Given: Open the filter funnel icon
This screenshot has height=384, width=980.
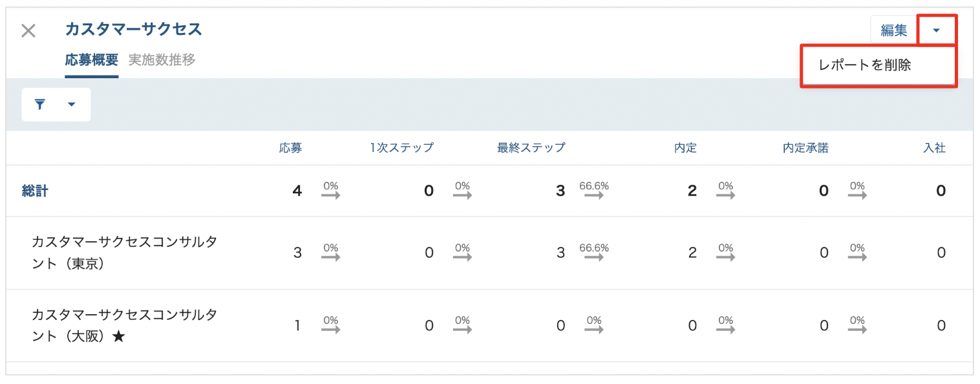Looking at the screenshot, I should [x=40, y=105].
